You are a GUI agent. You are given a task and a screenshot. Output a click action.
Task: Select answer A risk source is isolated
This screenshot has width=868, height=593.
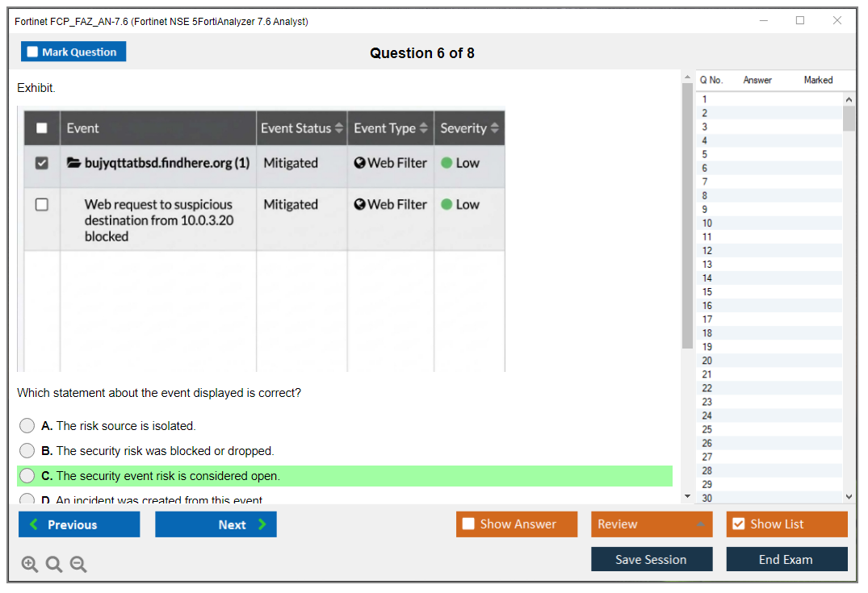pos(27,425)
